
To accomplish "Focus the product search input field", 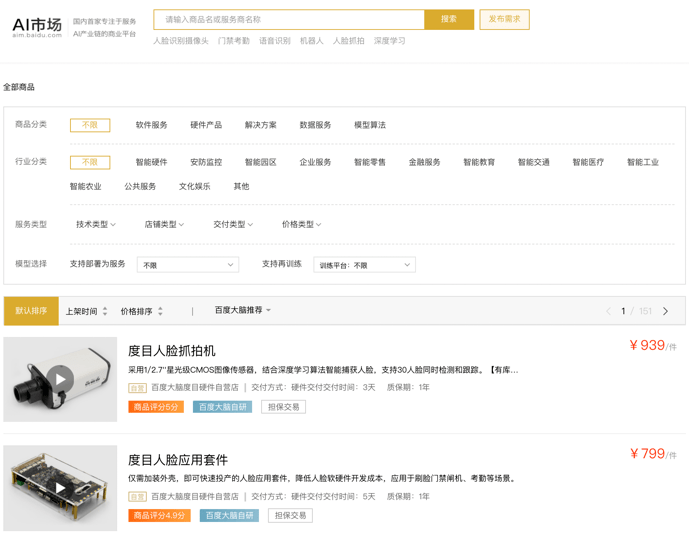I will click(289, 19).
